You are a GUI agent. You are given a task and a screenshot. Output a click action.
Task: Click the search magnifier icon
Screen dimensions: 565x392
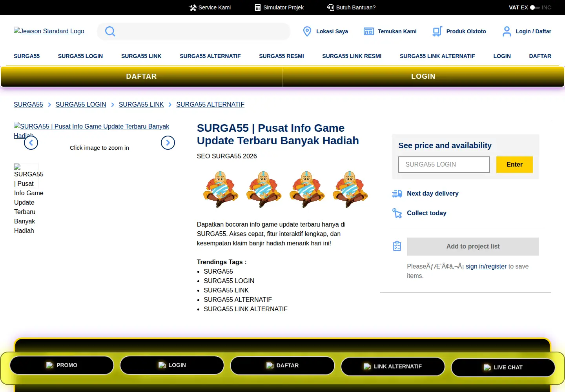[110, 31]
